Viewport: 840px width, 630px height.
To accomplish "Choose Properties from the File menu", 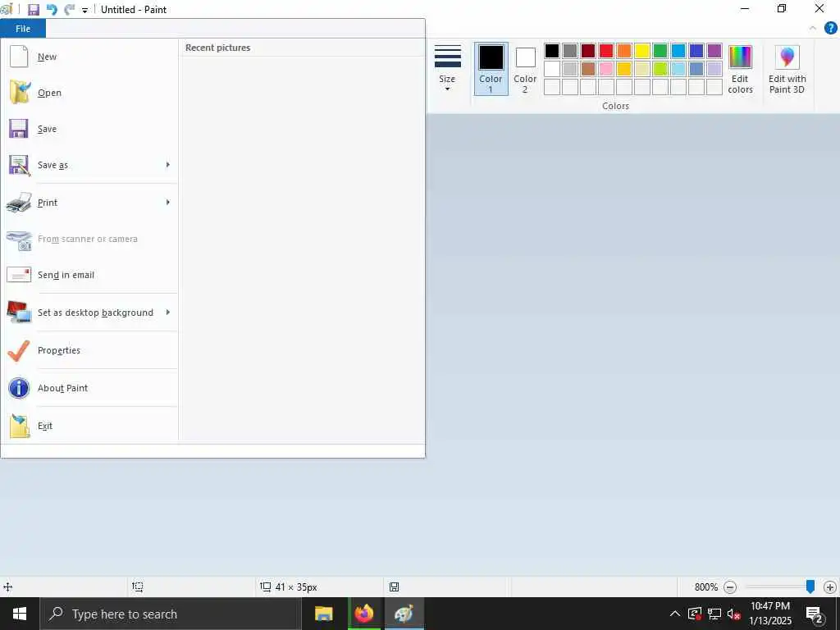I will 90,350.
